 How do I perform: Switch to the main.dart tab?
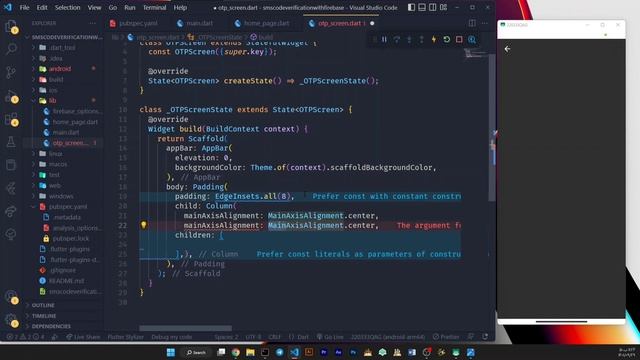coord(195,23)
